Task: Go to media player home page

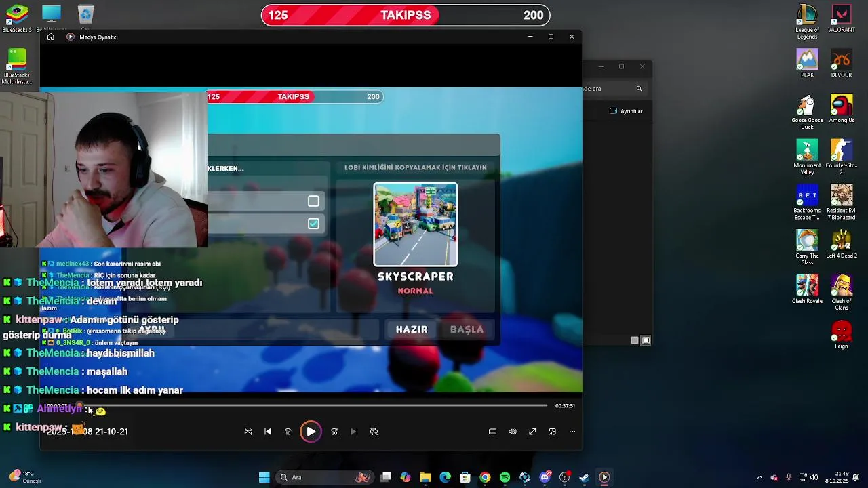Action: point(51,37)
